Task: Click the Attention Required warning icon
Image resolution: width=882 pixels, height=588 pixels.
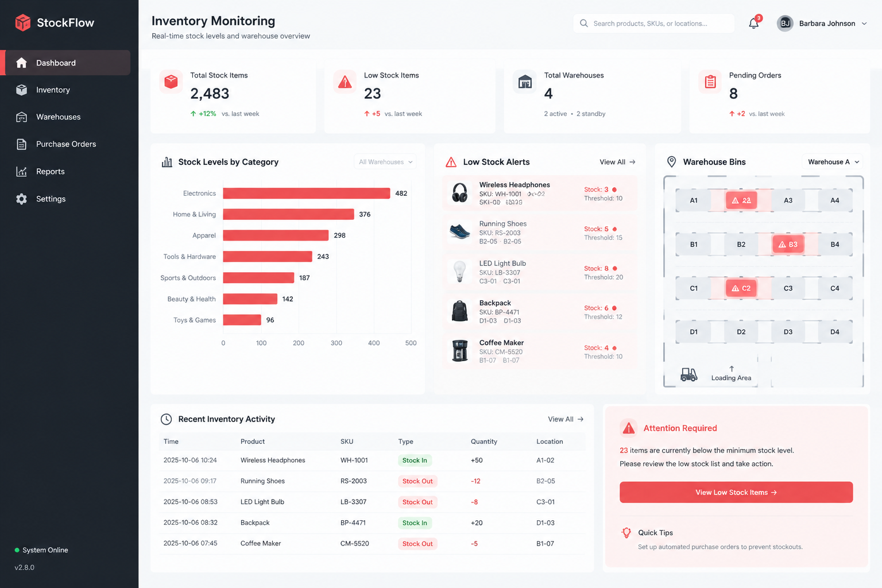Action: (x=629, y=428)
